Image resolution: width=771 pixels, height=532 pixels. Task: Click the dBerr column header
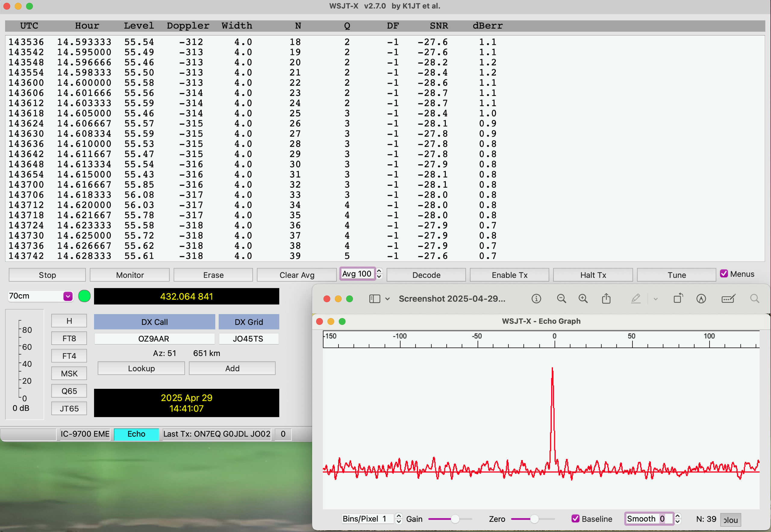point(487,26)
